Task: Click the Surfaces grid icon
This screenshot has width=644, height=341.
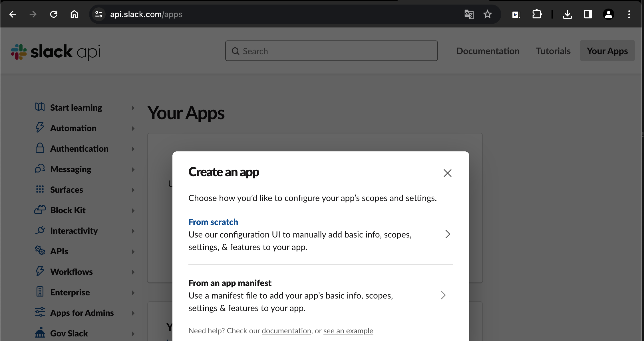Action: click(40, 189)
